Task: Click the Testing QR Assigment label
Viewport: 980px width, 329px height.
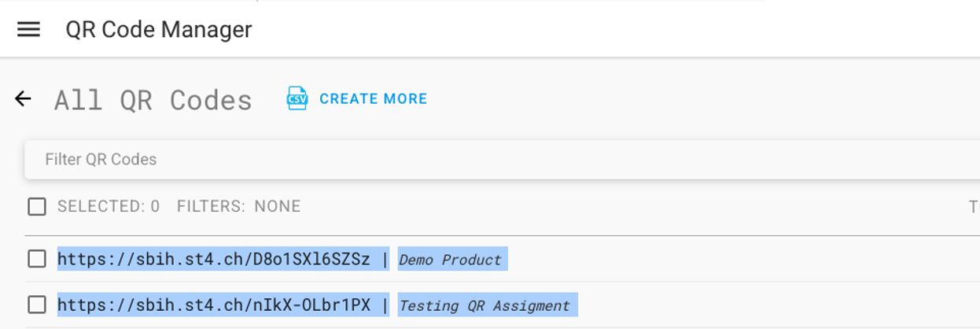Action: [484, 305]
